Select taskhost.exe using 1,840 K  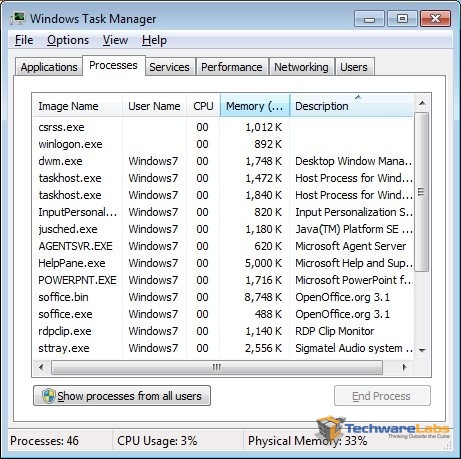click(223, 195)
